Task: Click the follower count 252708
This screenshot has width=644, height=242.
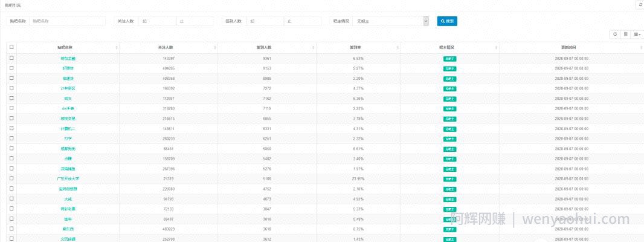Action: tap(169, 239)
